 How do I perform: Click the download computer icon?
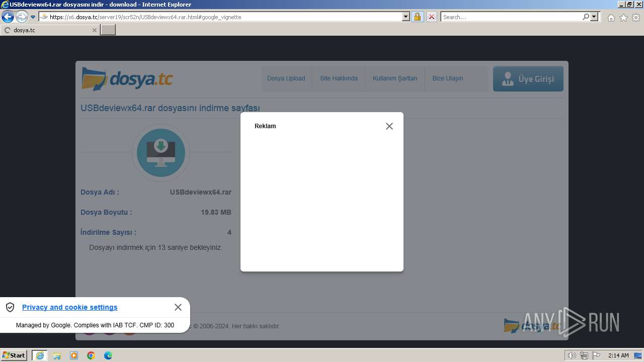pyautogui.click(x=161, y=153)
